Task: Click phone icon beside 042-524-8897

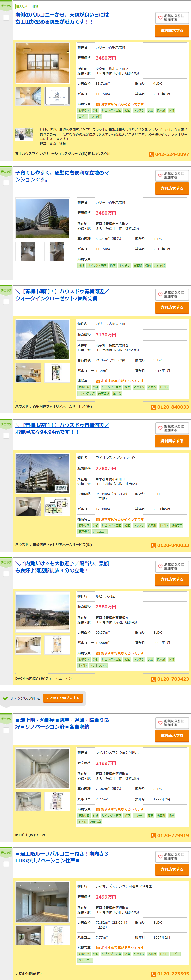Action: pos(151,154)
